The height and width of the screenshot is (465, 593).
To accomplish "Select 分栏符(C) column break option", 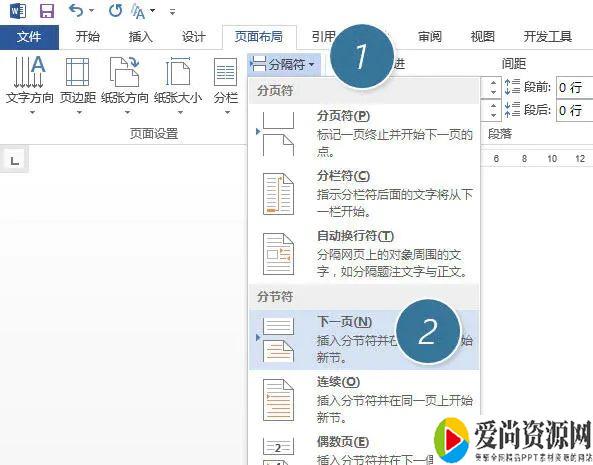I will [364, 194].
